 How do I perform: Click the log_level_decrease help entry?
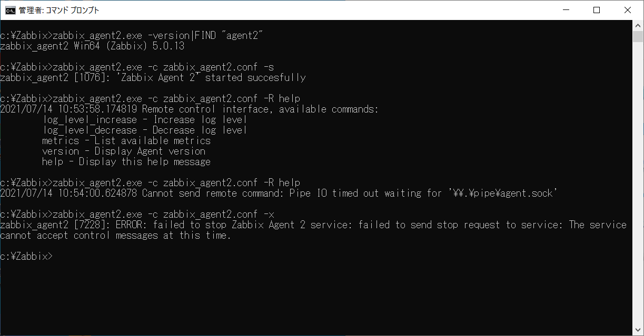point(145,130)
